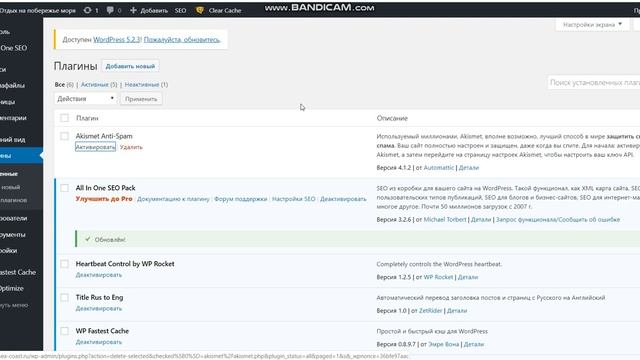The width and height of the screenshot is (640, 360).
Task: Click the plus Добавить item in admin bar
Action: [x=149, y=10]
